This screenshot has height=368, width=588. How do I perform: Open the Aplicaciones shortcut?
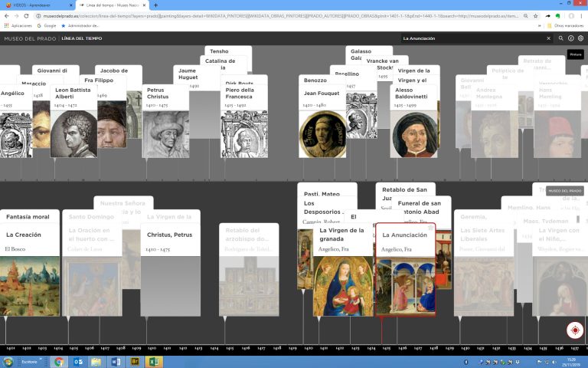click(x=18, y=25)
